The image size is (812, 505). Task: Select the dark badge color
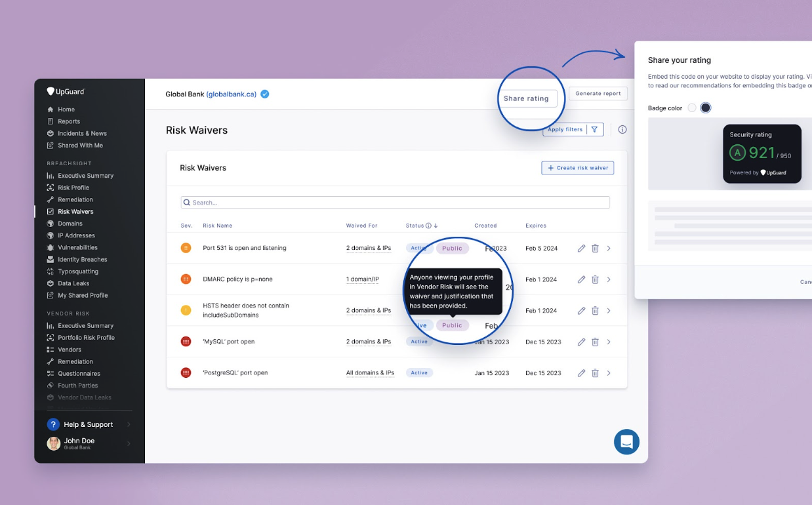click(x=706, y=108)
